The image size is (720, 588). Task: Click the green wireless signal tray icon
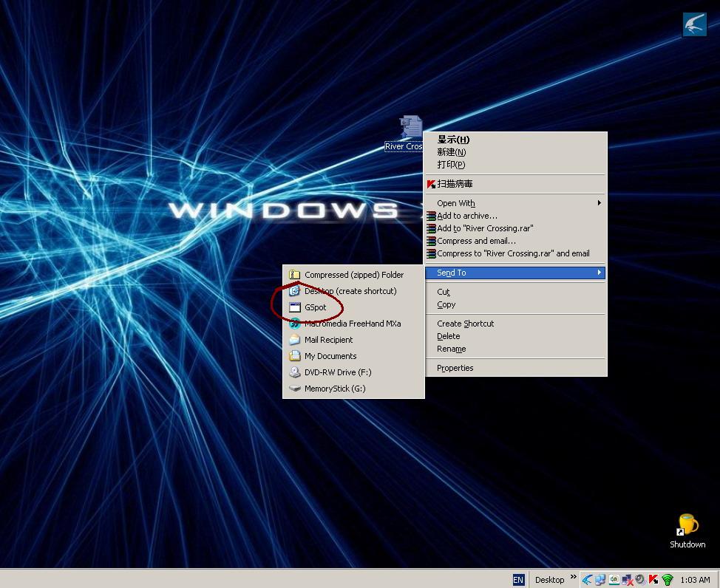click(x=667, y=580)
